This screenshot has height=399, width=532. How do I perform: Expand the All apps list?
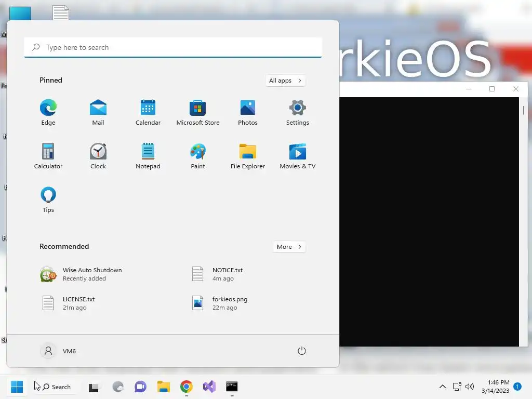click(x=285, y=81)
